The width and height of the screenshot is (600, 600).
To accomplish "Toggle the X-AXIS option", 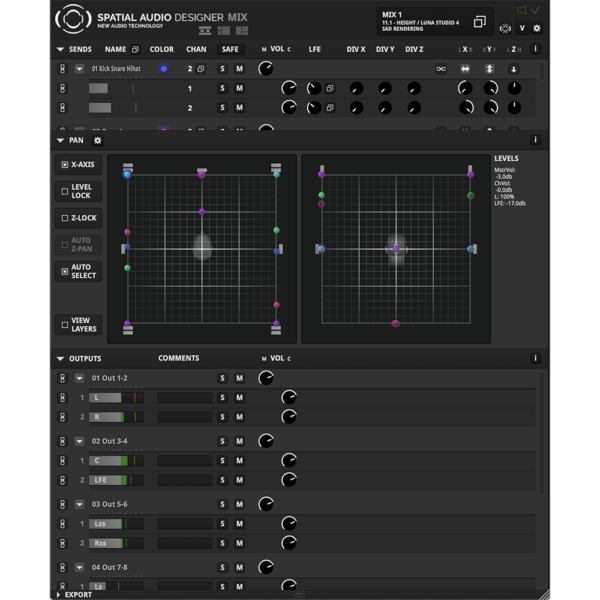I will pos(78,165).
